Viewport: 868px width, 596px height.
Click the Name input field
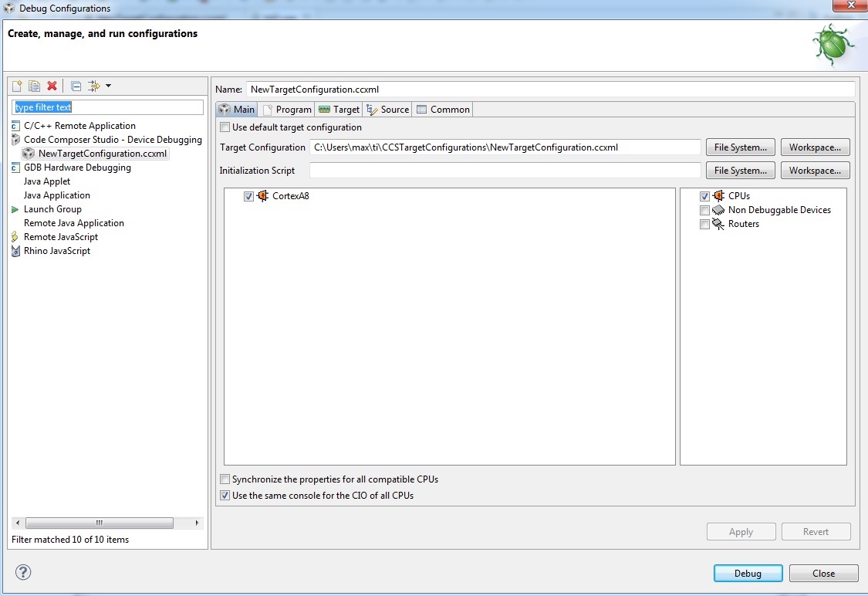click(551, 90)
